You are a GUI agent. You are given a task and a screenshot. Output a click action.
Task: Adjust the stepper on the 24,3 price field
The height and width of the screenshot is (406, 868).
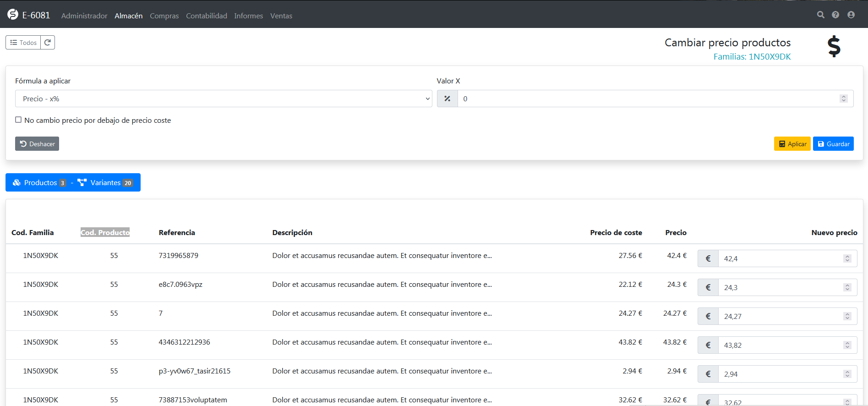pos(847,287)
